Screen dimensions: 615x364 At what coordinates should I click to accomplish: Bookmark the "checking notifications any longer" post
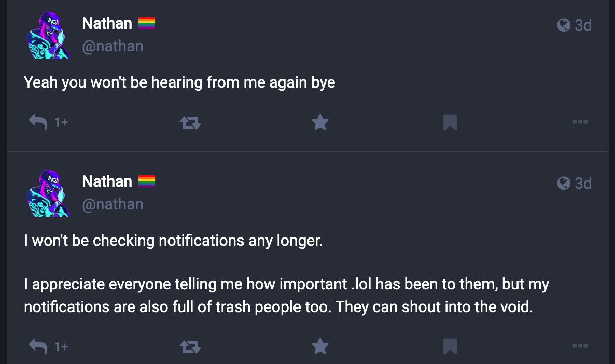[x=450, y=346]
